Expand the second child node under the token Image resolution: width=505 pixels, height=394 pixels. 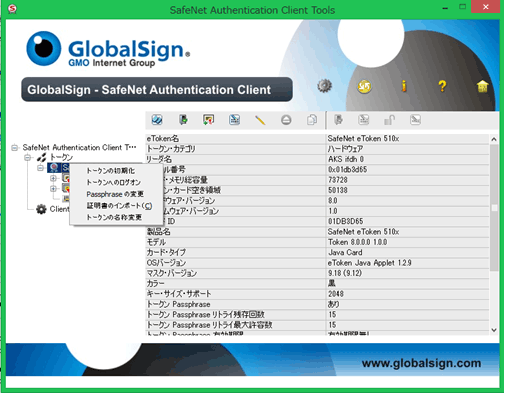point(53,189)
